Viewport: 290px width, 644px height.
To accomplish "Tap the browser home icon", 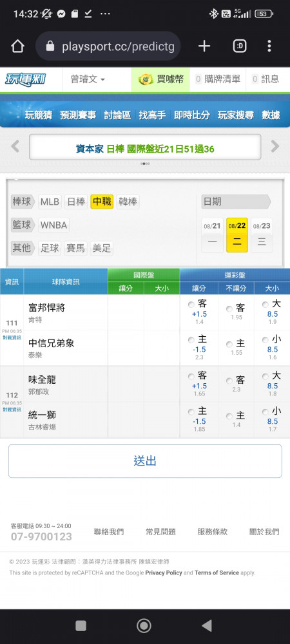I will (17, 46).
